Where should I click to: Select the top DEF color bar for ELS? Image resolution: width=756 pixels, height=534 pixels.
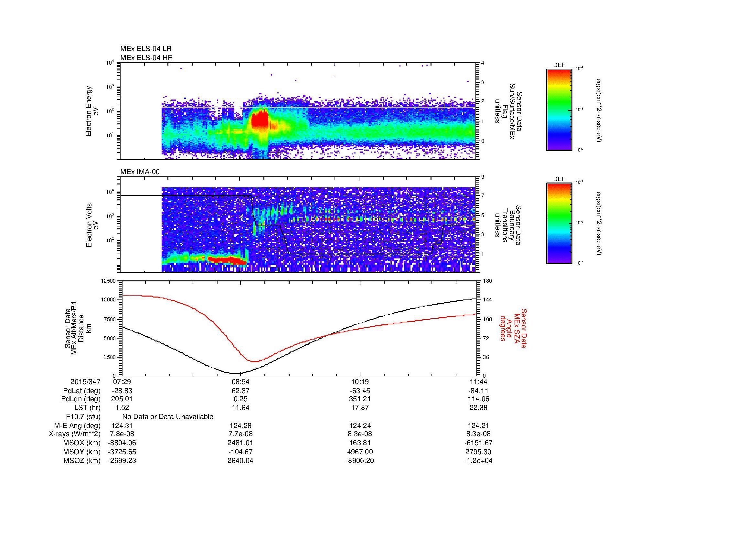click(x=559, y=110)
